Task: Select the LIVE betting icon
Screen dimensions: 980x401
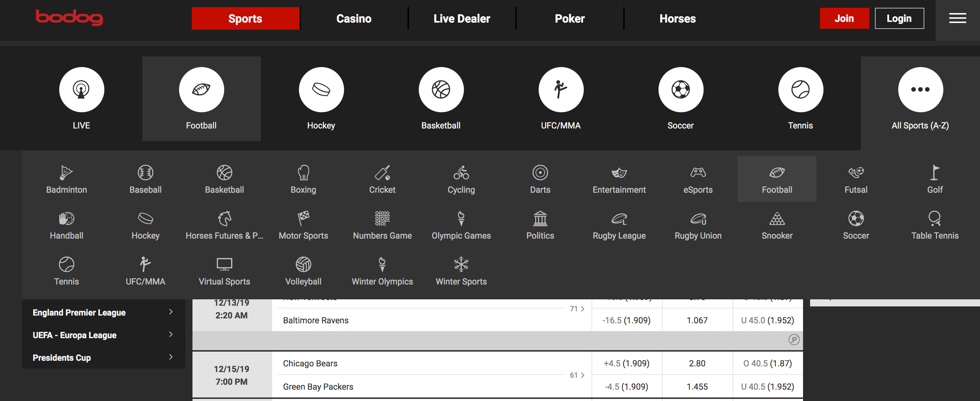Action: point(81,90)
